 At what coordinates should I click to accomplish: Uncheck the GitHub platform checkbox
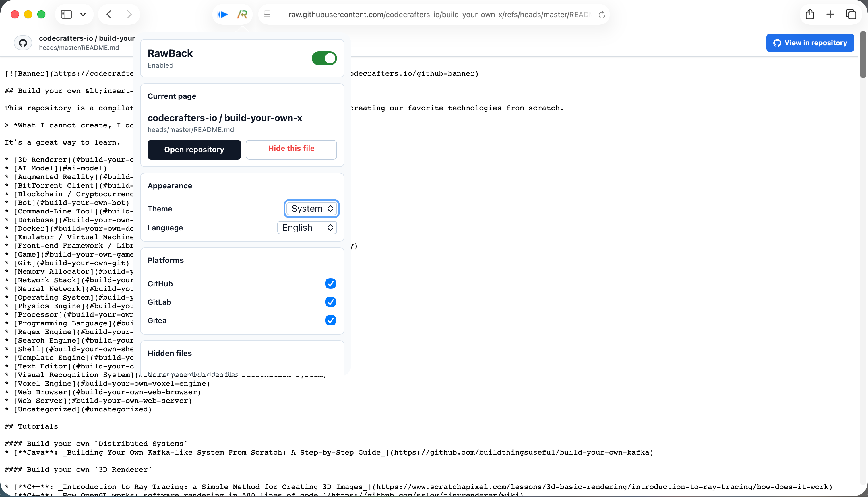(x=331, y=284)
